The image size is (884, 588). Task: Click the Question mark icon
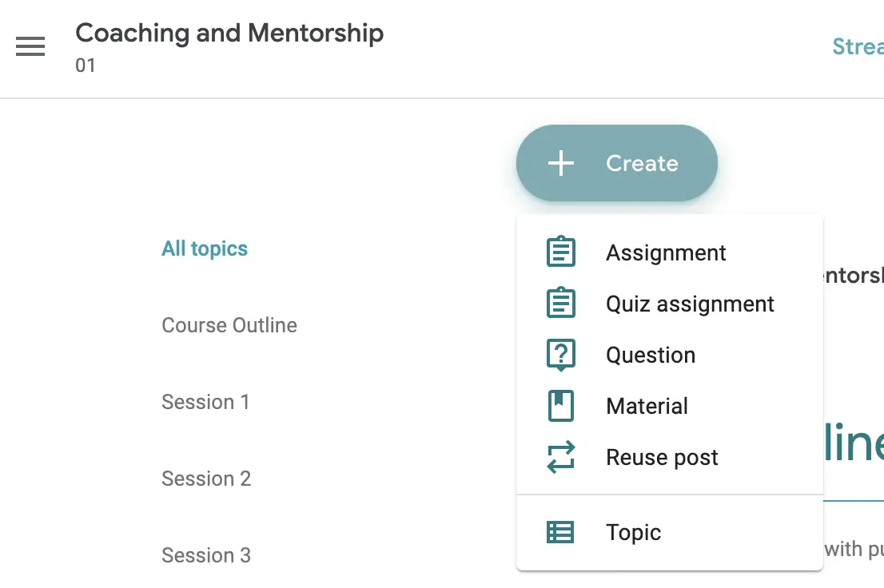pyautogui.click(x=560, y=355)
